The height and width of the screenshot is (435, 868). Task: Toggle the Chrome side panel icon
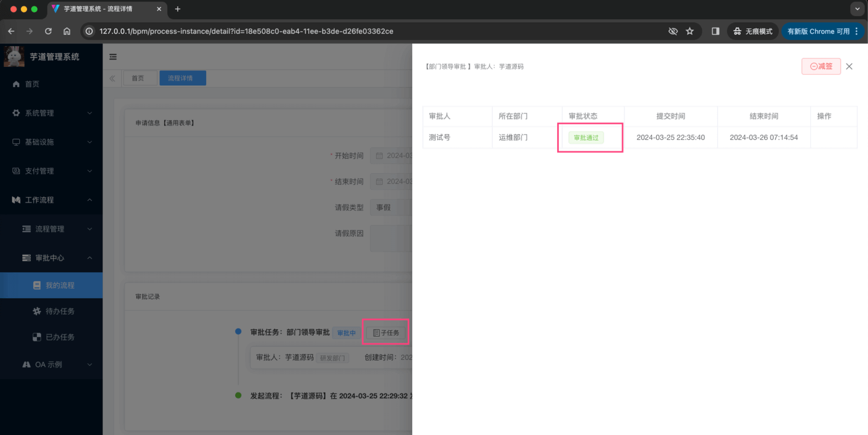(716, 31)
